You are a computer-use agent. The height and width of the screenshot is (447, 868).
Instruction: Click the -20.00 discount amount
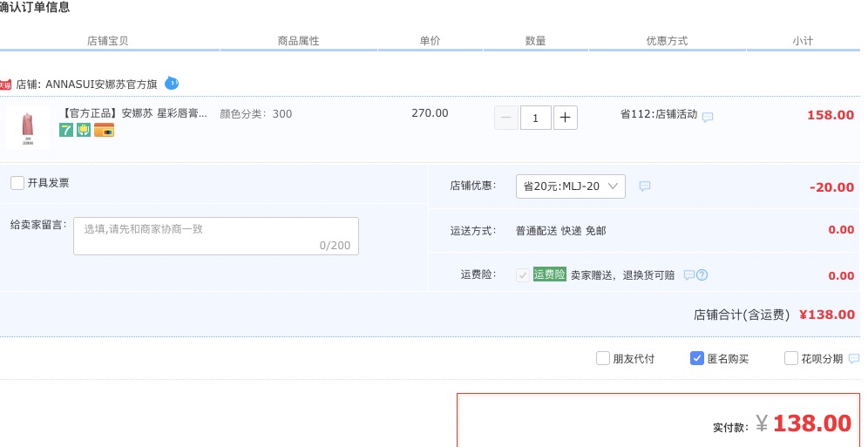(x=831, y=187)
